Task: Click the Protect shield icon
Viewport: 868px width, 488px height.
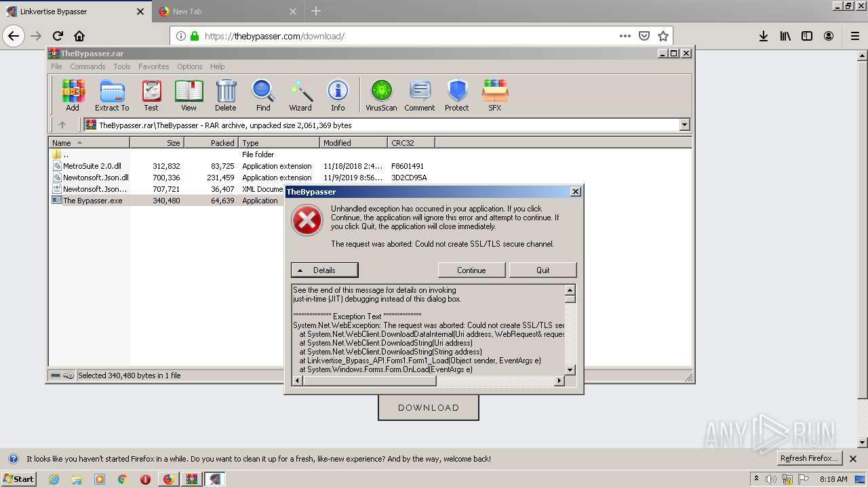Action: 457,95
